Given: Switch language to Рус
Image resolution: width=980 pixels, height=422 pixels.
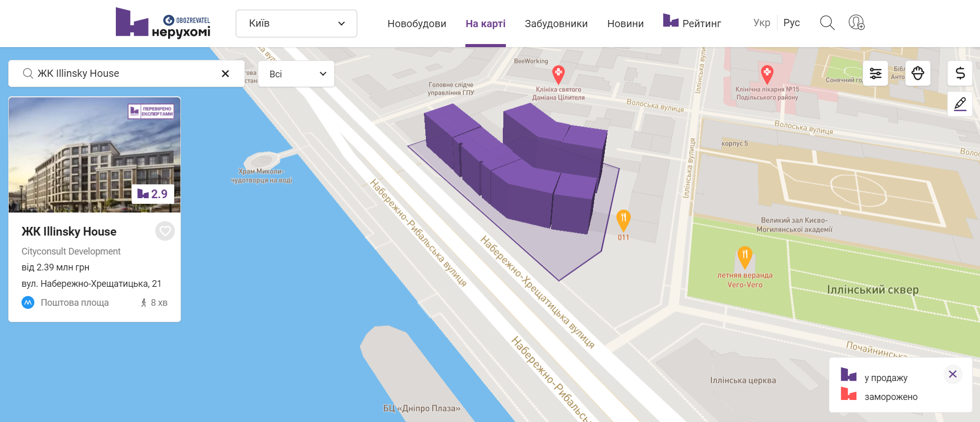Looking at the screenshot, I should (x=791, y=23).
